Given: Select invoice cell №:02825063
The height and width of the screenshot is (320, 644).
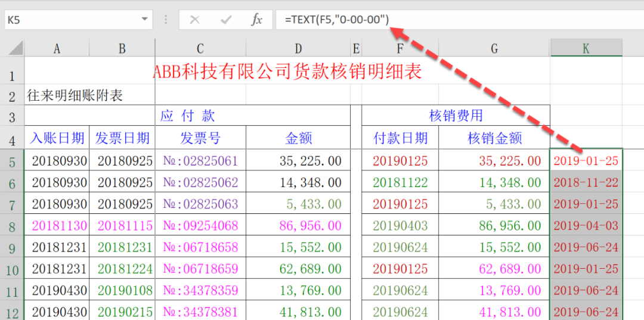Looking at the screenshot, I should tap(200, 203).
